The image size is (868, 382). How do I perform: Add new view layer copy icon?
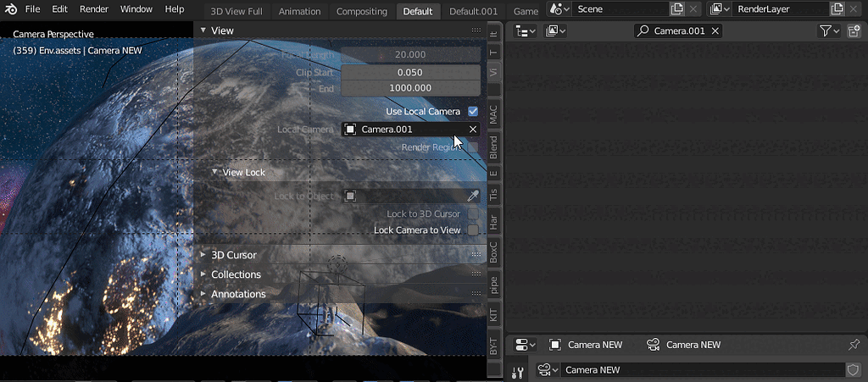837,9
